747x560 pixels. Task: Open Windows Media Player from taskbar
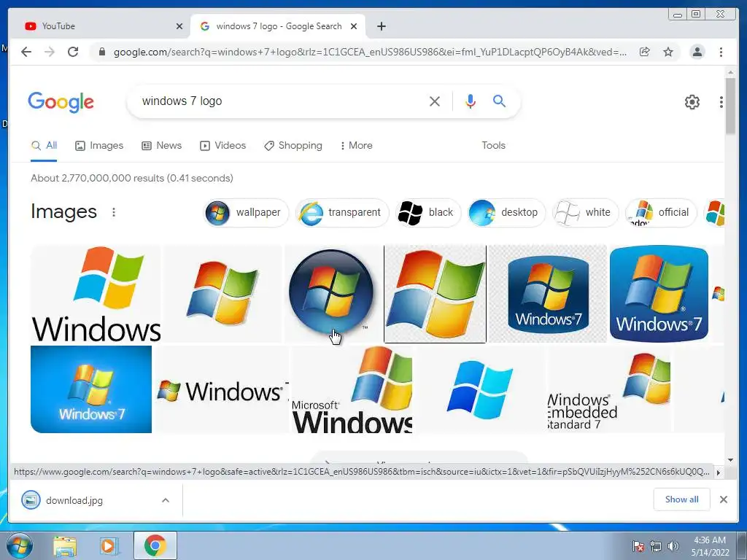(109, 546)
